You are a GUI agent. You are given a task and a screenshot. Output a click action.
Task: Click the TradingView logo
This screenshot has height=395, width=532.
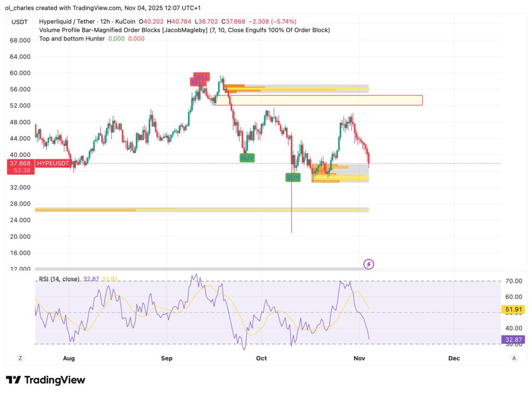click(45, 380)
